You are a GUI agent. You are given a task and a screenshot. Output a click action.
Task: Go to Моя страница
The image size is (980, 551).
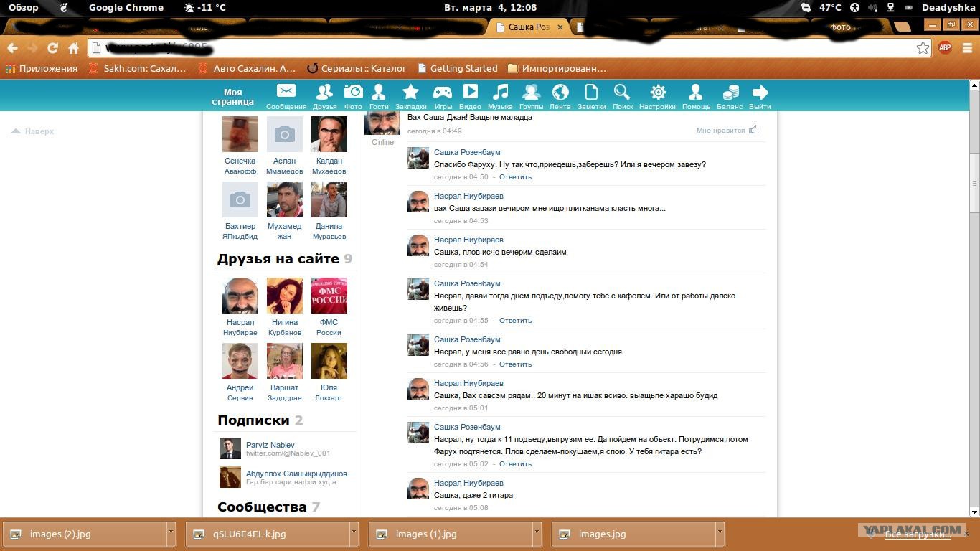232,97
